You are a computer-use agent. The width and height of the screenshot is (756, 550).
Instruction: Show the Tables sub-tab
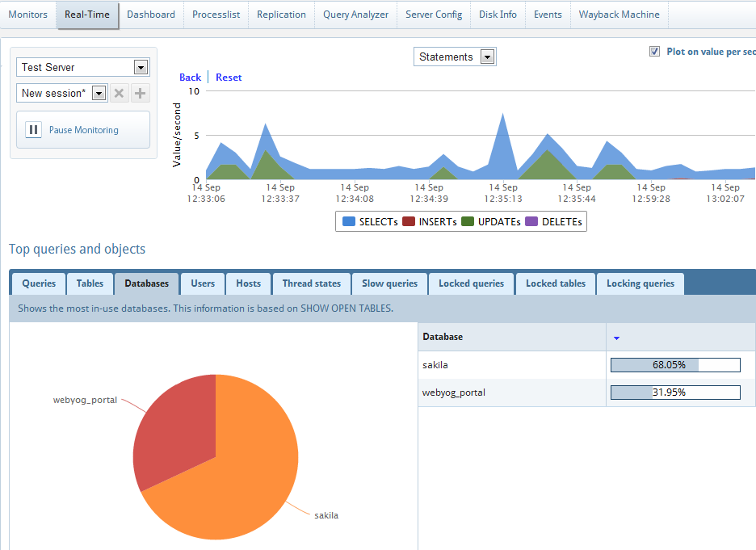90,283
